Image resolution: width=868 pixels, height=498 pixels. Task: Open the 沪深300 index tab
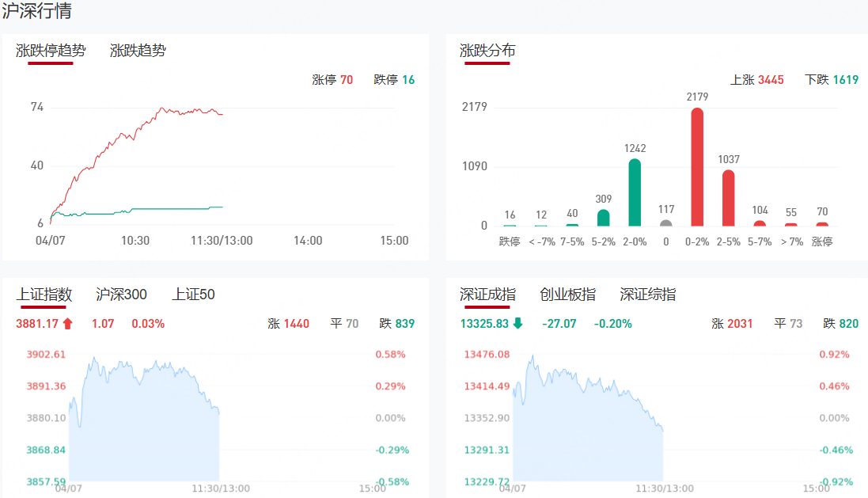(121, 295)
